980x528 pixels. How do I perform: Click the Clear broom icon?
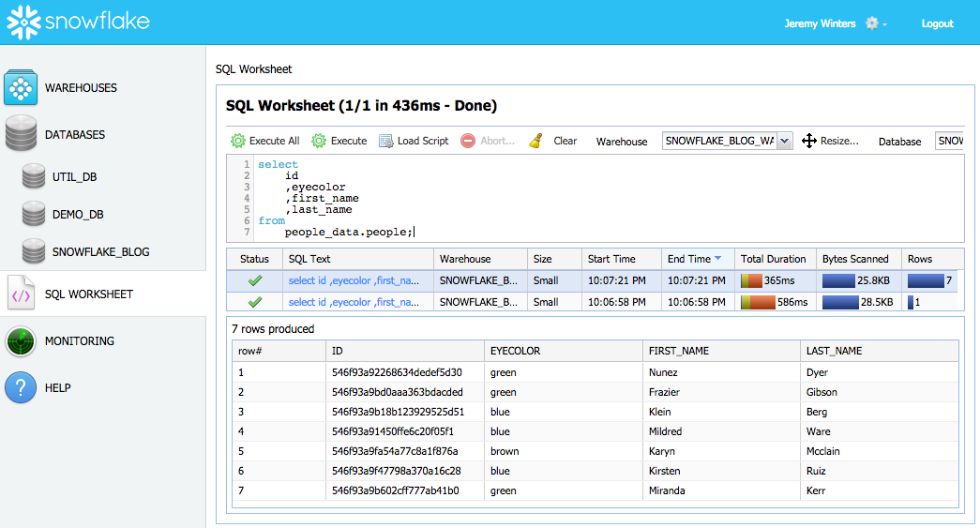click(x=535, y=141)
